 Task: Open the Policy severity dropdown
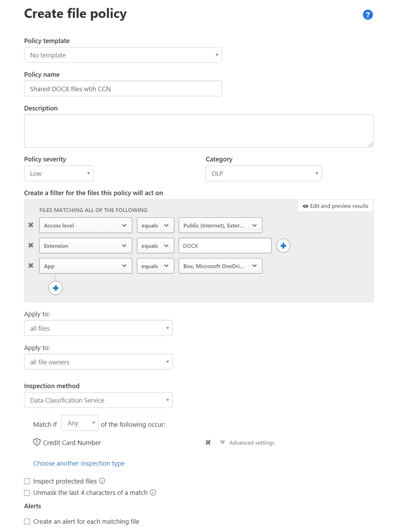59,173
